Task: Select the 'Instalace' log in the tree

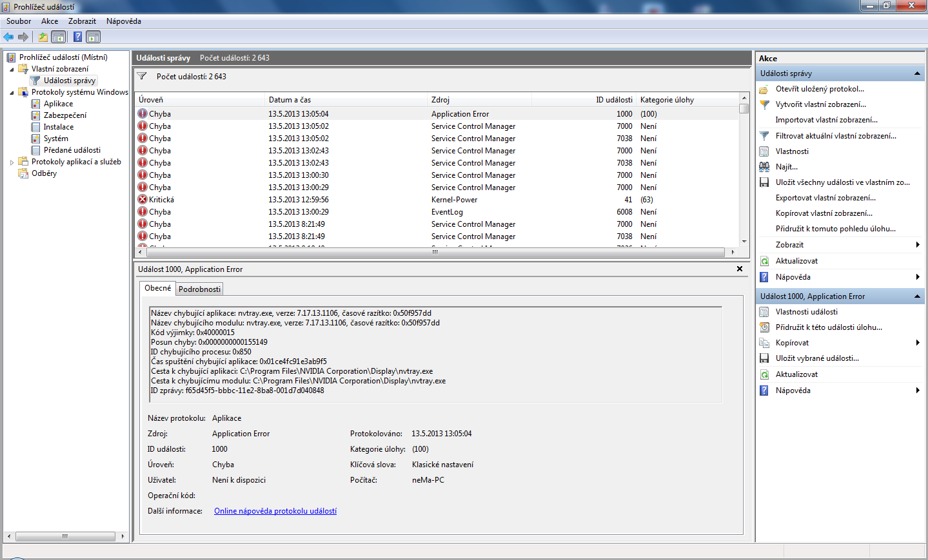Action: click(59, 127)
